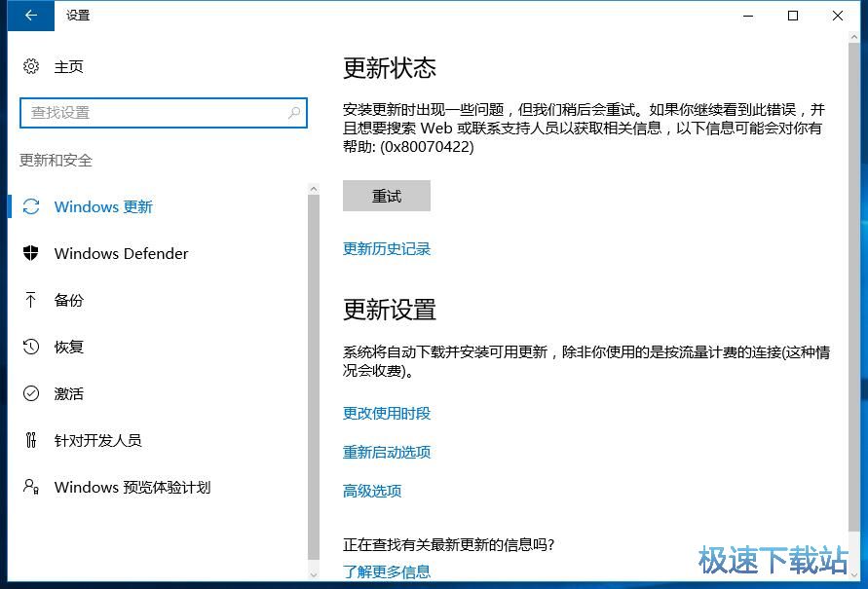This screenshot has height=589, width=868.
Task: Select Windows 更新 in sidebar
Action: [103, 206]
